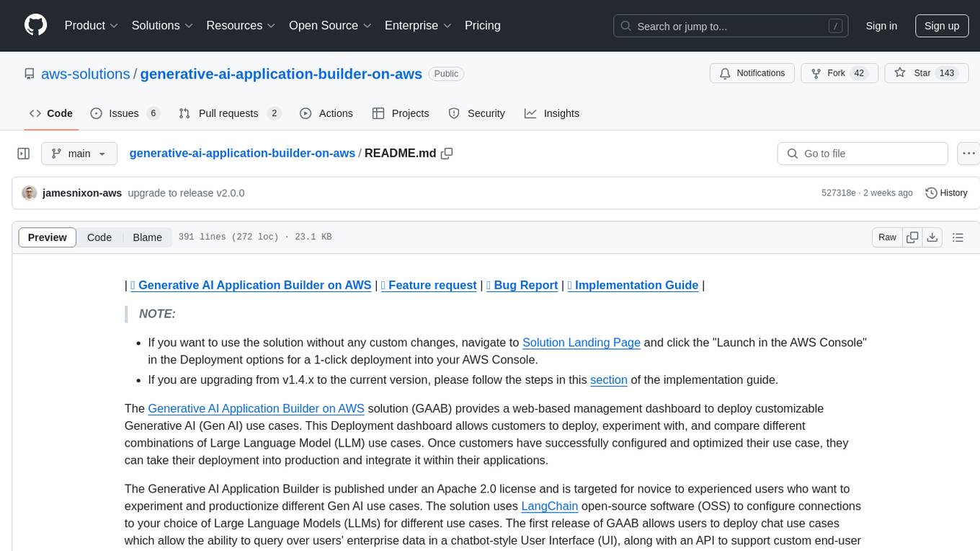This screenshot has height=551, width=980.
Task: Open the Implementation Guide link
Action: 633,285
